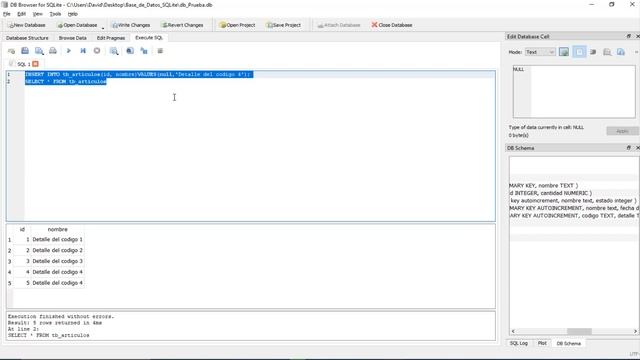Click line 1 INSERT INTO statement

[x=139, y=74]
